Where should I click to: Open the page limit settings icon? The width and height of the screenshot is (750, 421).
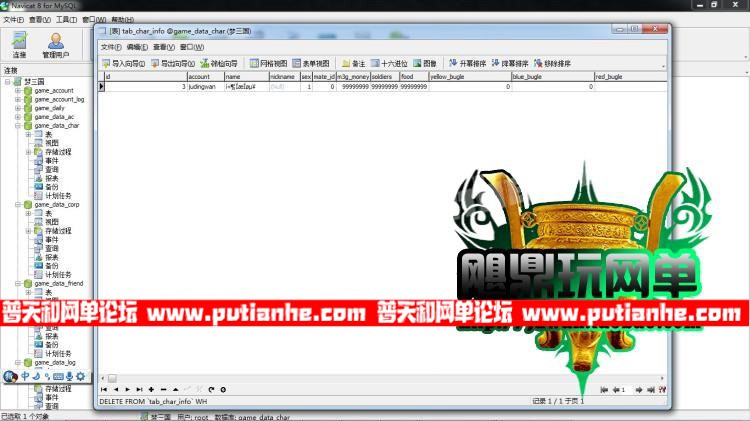[x=662, y=390]
